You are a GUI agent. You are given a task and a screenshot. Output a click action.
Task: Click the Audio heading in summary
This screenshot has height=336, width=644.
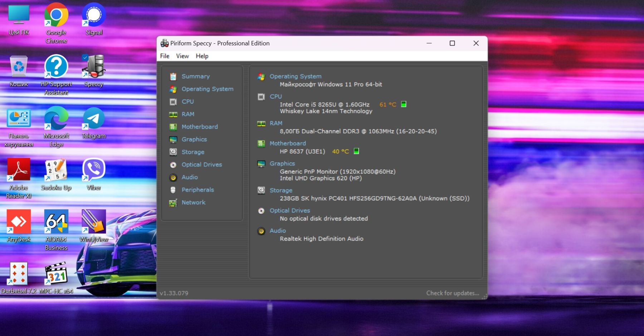coord(278,231)
